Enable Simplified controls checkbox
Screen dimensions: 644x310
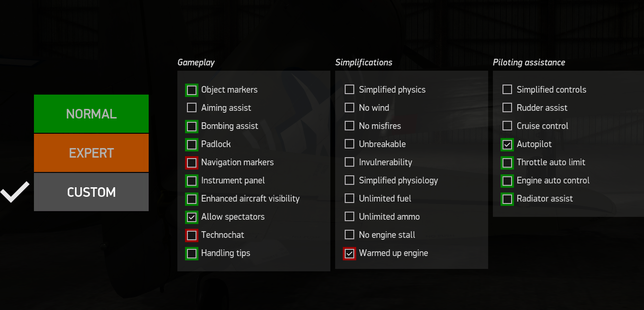pos(507,90)
